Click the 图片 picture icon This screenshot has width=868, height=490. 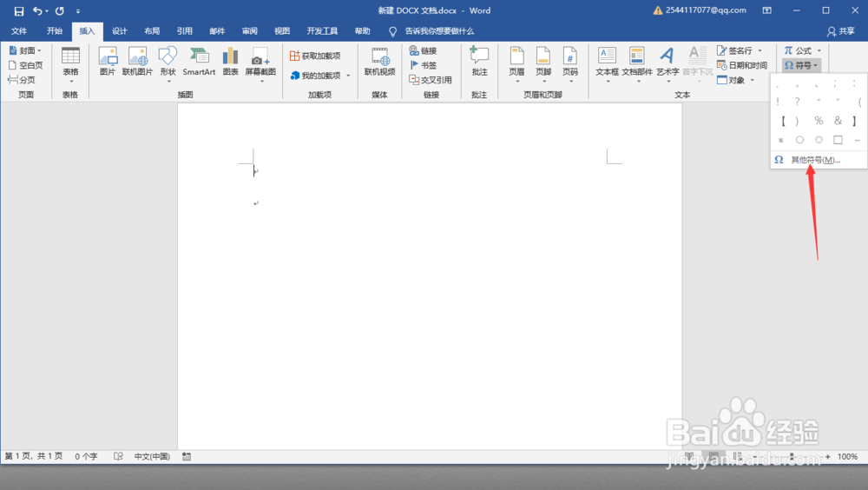pyautogui.click(x=108, y=62)
